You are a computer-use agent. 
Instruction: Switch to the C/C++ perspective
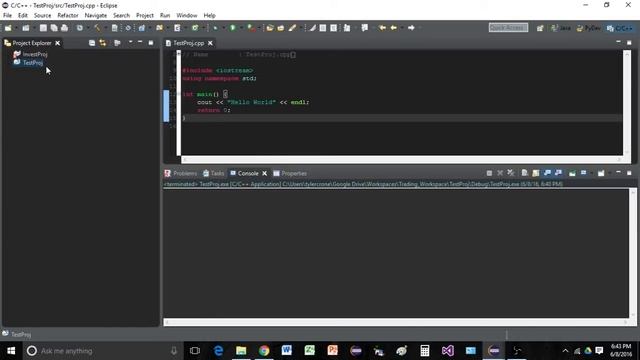[620, 28]
